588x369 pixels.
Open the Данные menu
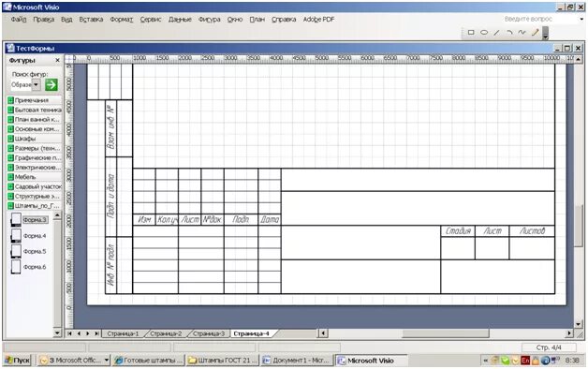[x=180, y=19]
